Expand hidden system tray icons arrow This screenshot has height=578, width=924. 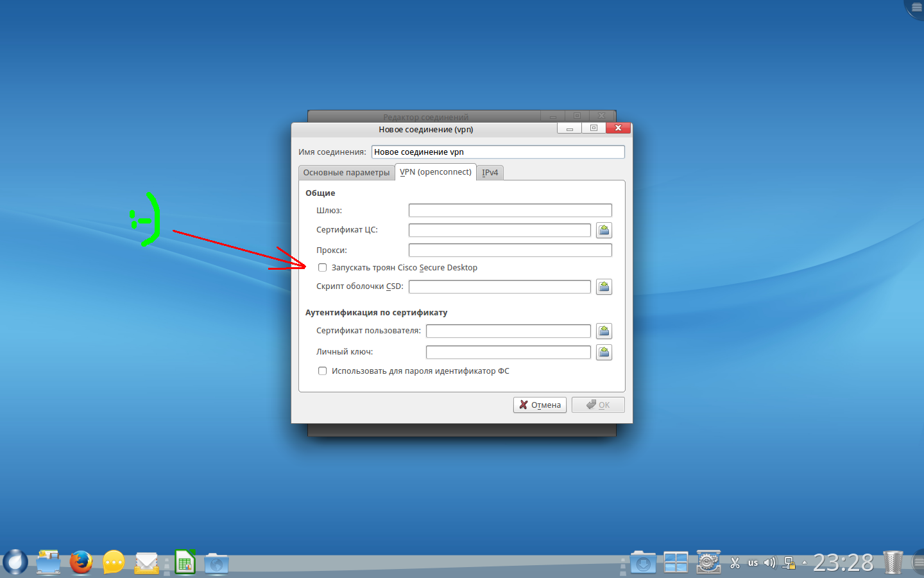click(x=805, y=563)
